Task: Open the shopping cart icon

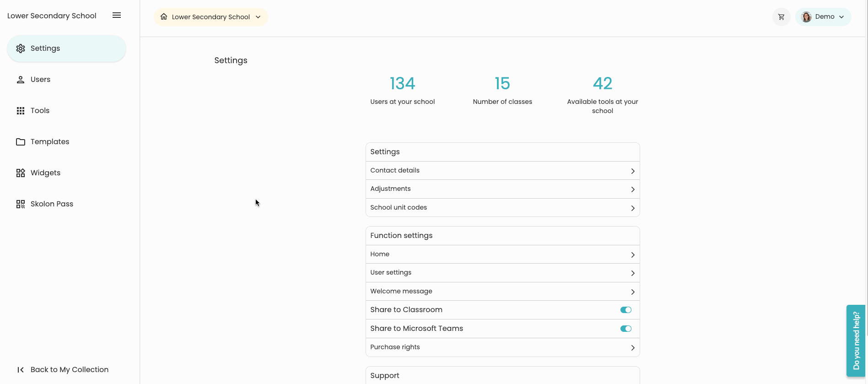Action: pyautogui.click(x=781, y=17)
